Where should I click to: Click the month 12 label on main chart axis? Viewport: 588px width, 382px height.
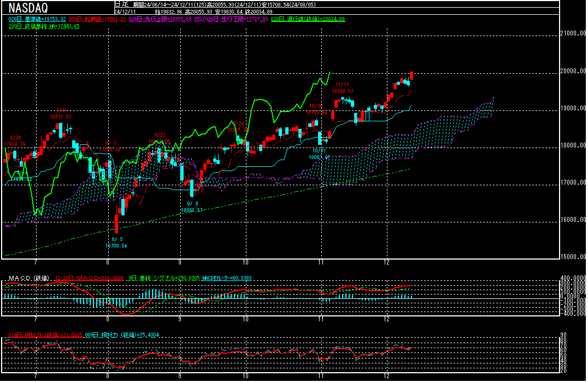coord(386,262)
